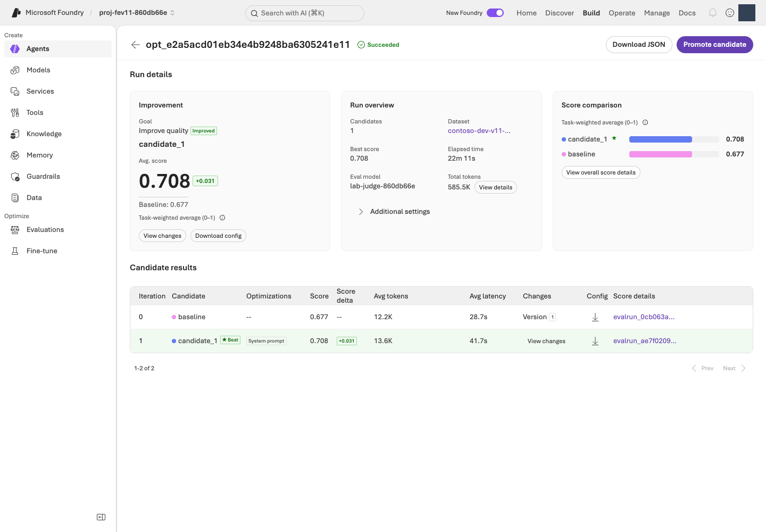The image size is (766, 532).
Task: Click Download config button
Action: point(218,236)
